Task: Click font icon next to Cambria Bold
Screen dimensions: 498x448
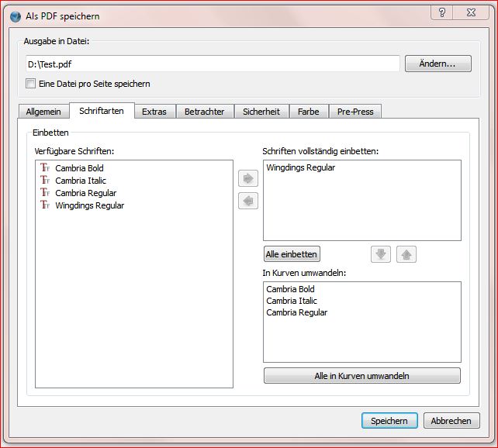Action: tap(45, 168)
